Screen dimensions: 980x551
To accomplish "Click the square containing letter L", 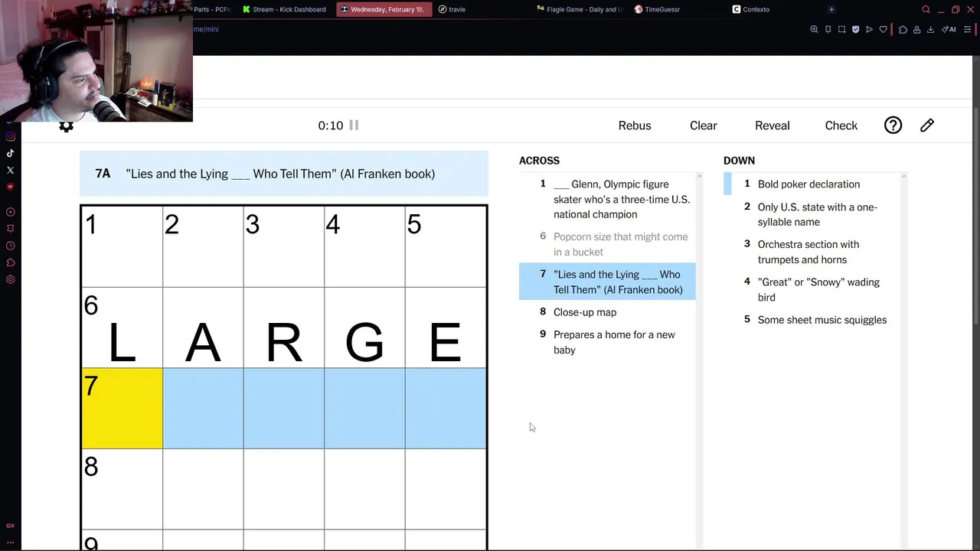I will [122, 328].
